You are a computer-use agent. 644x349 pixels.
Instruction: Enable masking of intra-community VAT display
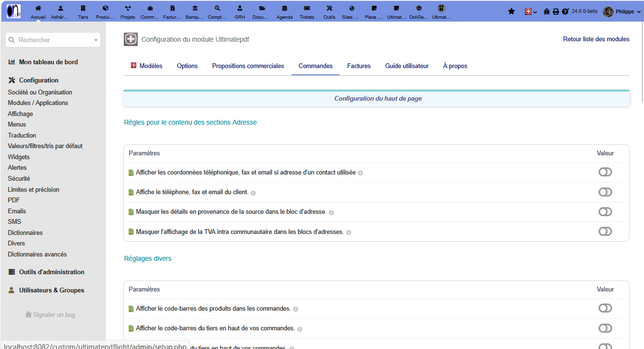point(605,232)
